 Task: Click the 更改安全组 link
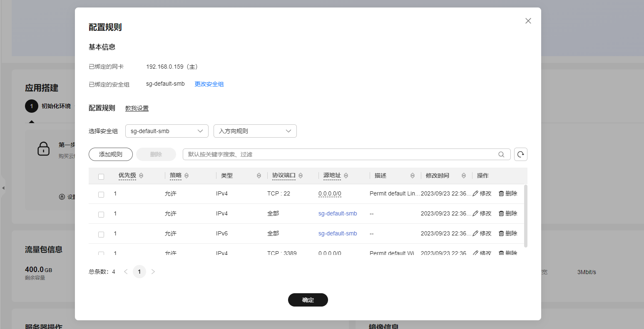(209, 84)
